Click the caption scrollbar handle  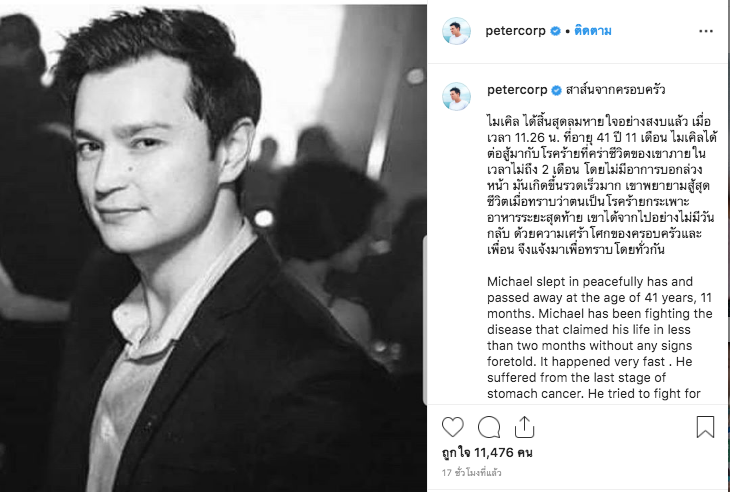(425, 320)
